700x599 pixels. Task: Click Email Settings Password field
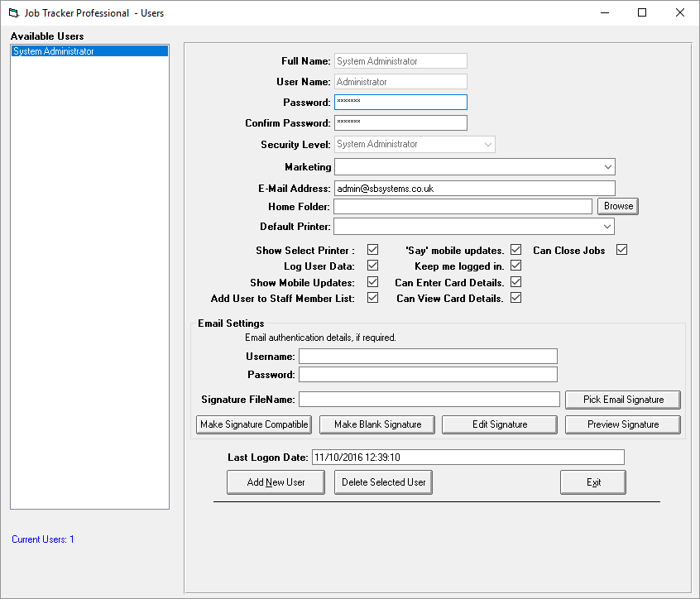coord(428,375)
